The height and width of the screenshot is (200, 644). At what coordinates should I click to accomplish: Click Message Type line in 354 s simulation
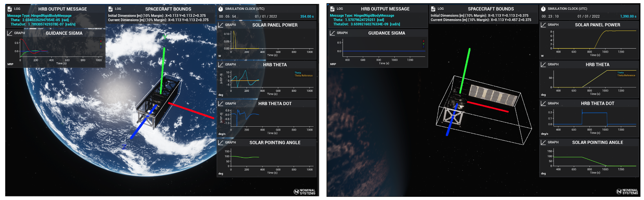coord(39,16)
